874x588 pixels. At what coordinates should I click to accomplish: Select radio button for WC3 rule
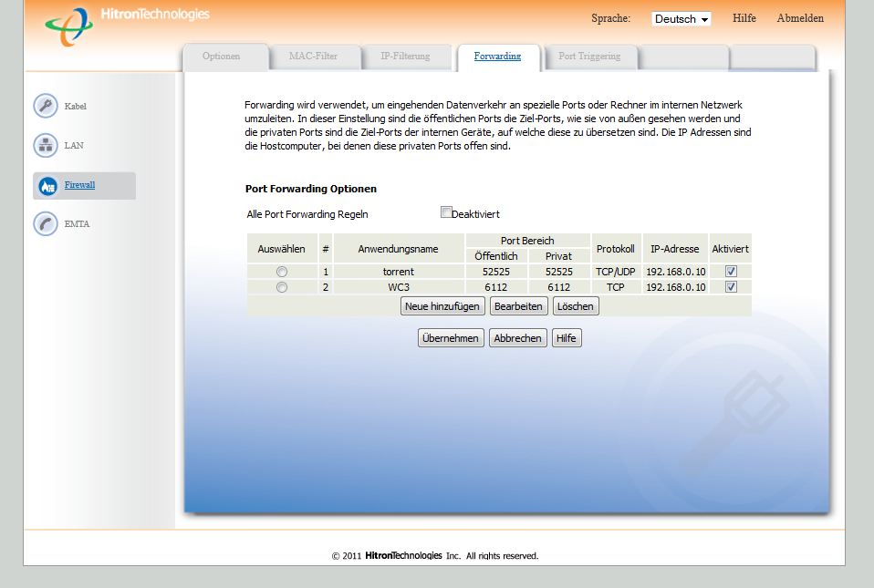(282, 287)
